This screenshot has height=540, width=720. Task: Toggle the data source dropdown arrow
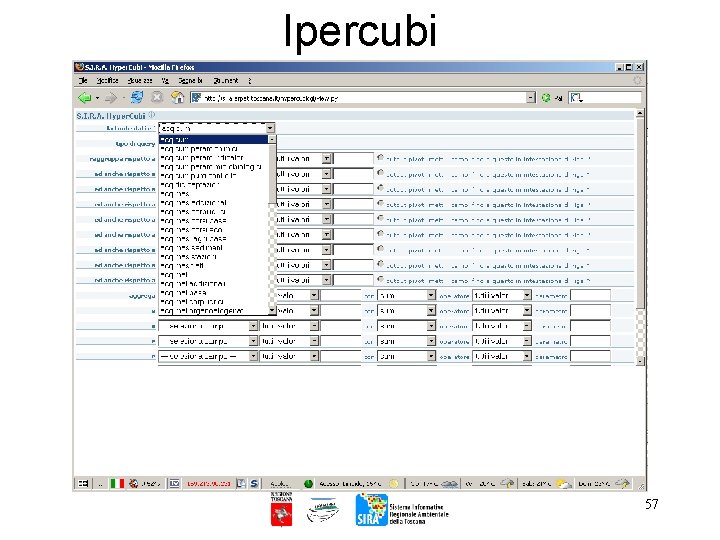tap(270, 128)
